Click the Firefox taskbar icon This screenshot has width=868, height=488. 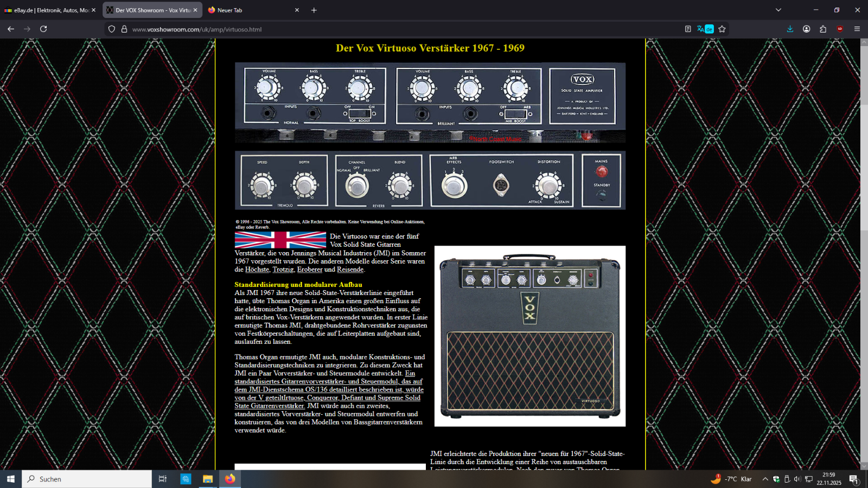click(x=230, y=479)
